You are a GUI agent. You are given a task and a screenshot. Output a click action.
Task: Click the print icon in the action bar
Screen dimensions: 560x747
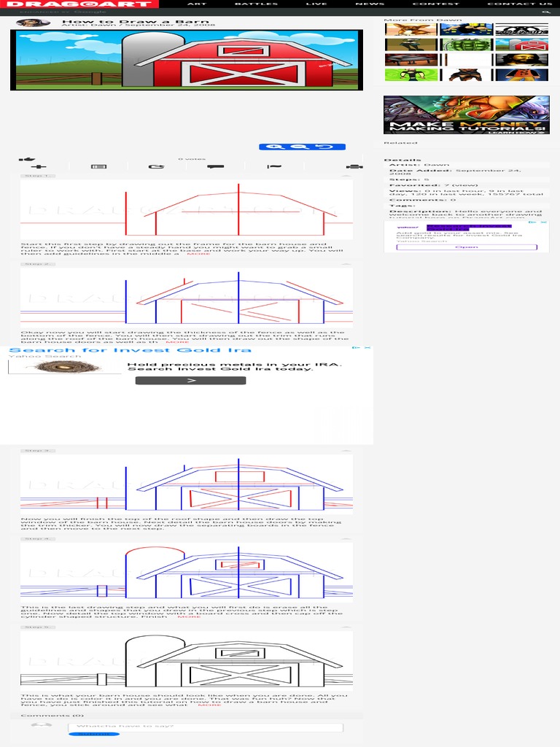[x=354, y=167]
